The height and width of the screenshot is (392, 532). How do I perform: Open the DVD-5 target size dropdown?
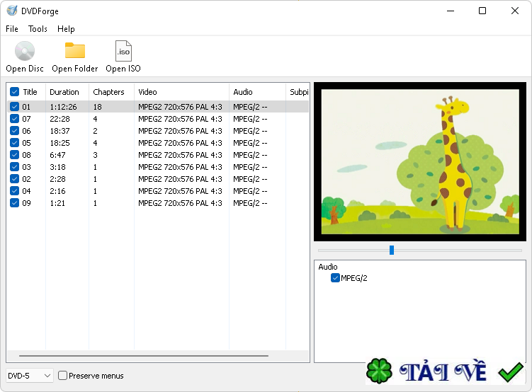[x=29, y=376]
